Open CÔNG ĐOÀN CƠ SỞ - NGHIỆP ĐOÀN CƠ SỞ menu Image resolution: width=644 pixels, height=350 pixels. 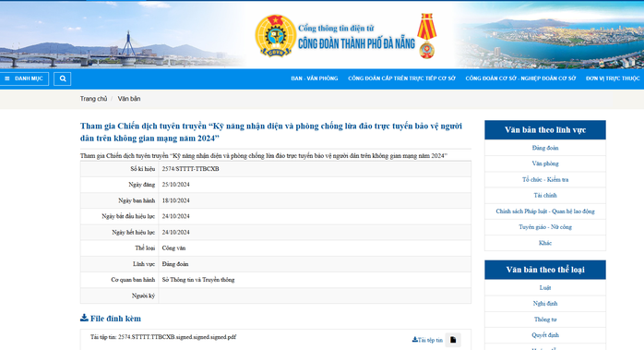point(520,78)
